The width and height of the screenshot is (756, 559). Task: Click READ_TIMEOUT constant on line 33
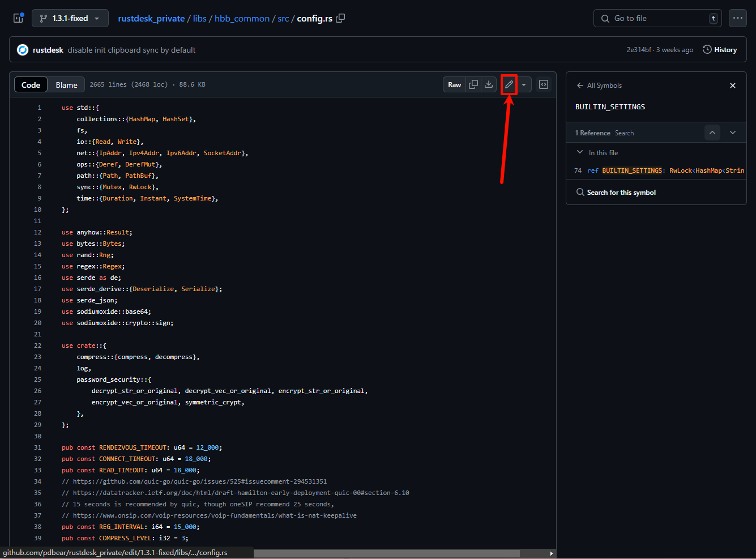(121, 470)
